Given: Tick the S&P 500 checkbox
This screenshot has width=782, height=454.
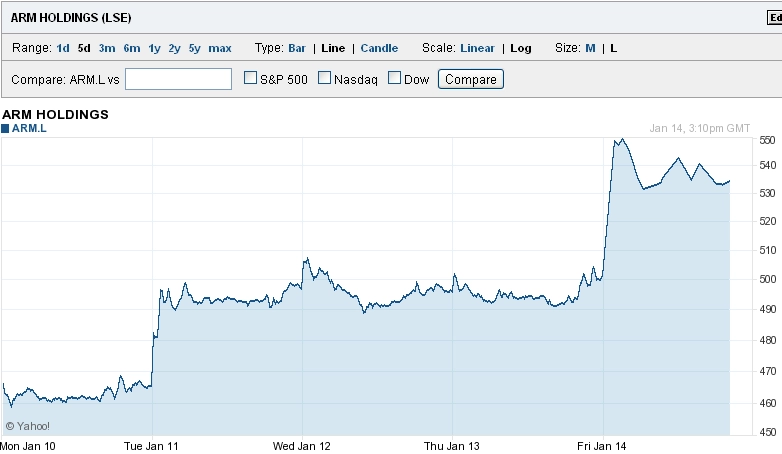Looking at the screenshot, I should click(250, 78).
